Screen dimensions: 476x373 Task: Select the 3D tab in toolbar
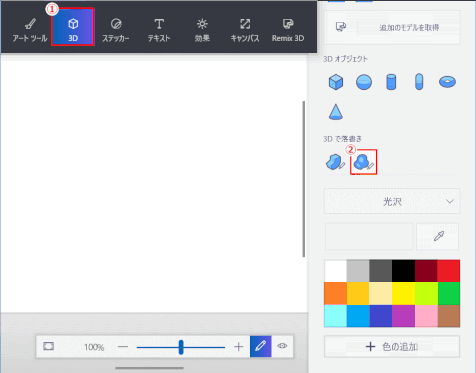pos(73,27)
